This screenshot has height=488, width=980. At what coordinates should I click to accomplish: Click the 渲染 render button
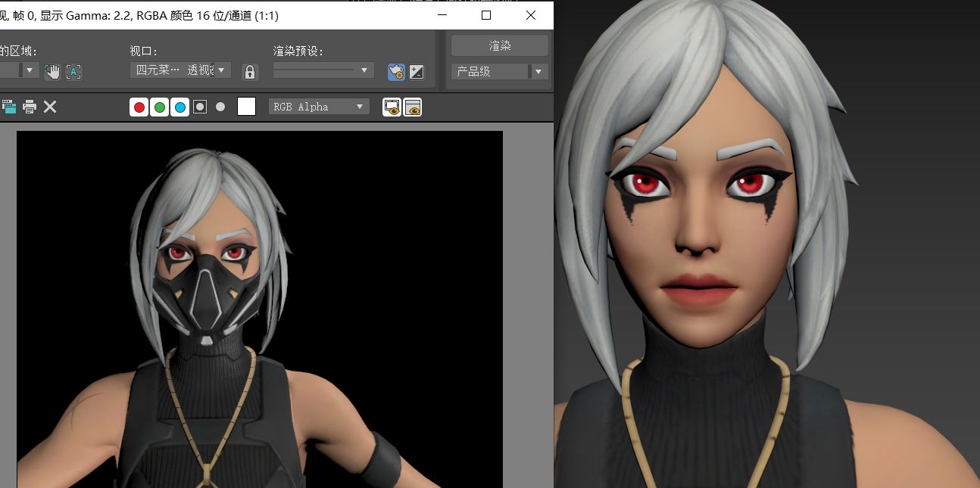click(x=500, y=45)
